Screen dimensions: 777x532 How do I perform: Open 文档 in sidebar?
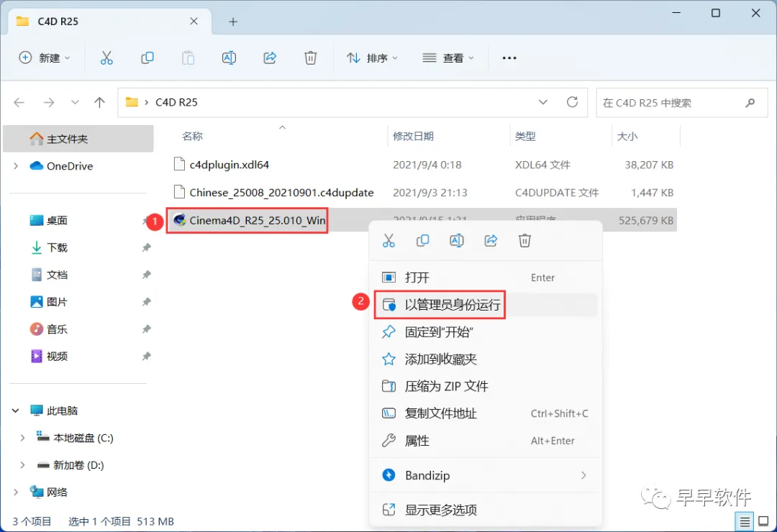click(49, 275)
